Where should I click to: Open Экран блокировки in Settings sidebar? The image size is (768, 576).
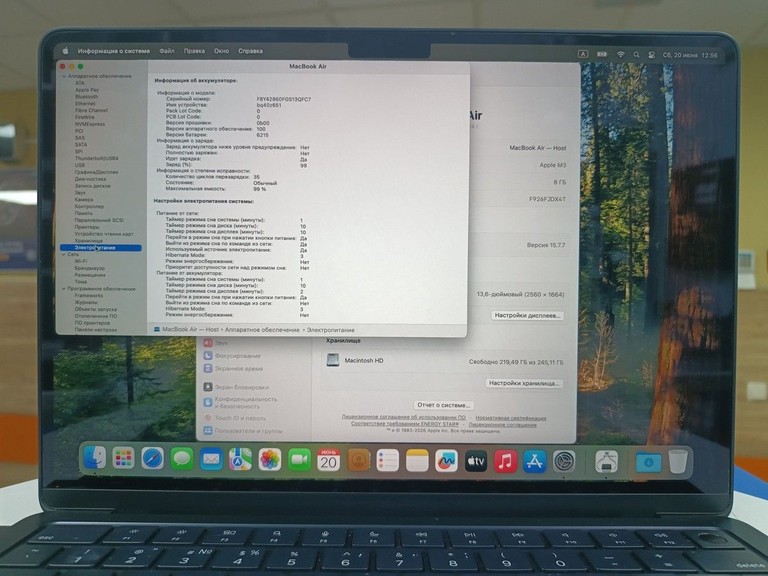pos(236,387)
